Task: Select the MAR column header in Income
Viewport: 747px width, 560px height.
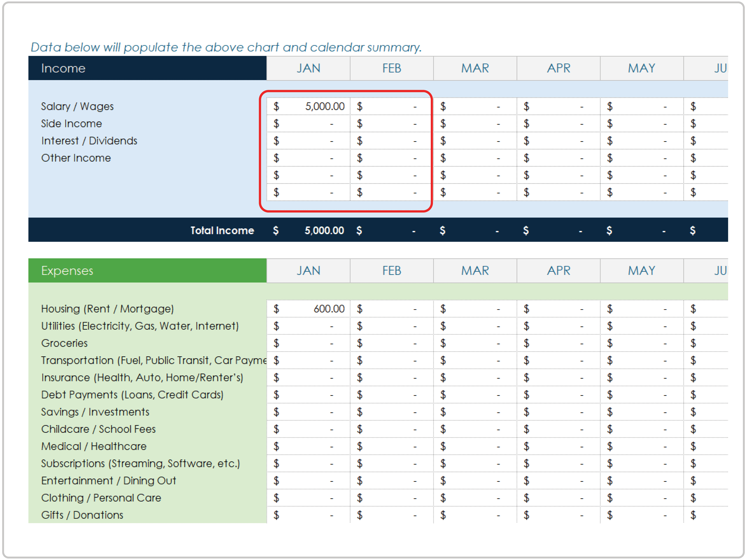Action: point(475,68)
